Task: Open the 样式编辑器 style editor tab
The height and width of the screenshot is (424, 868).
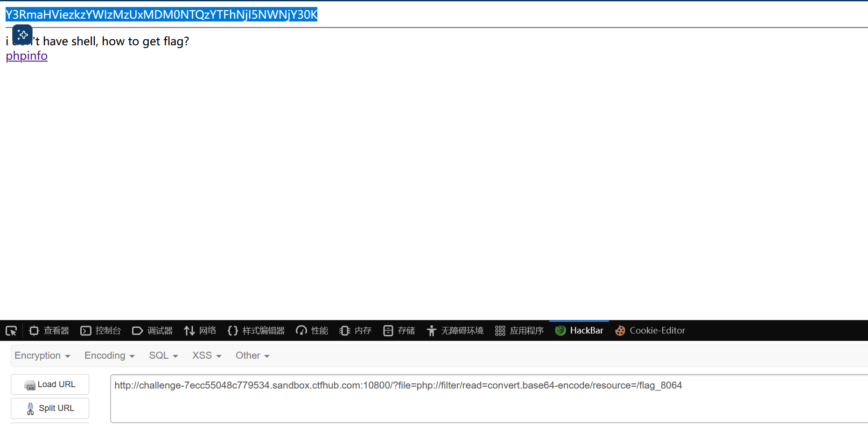Action: (256, 331)
